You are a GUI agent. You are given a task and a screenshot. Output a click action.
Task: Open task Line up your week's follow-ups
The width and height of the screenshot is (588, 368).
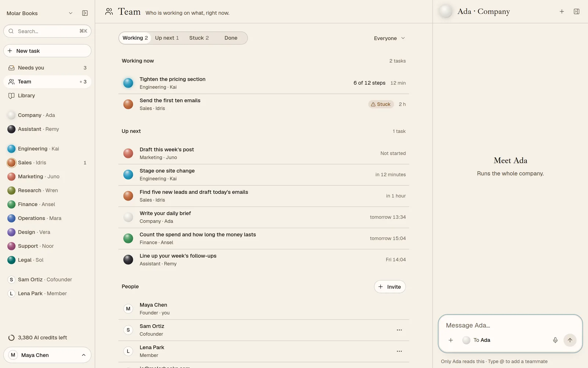[263, 260]
